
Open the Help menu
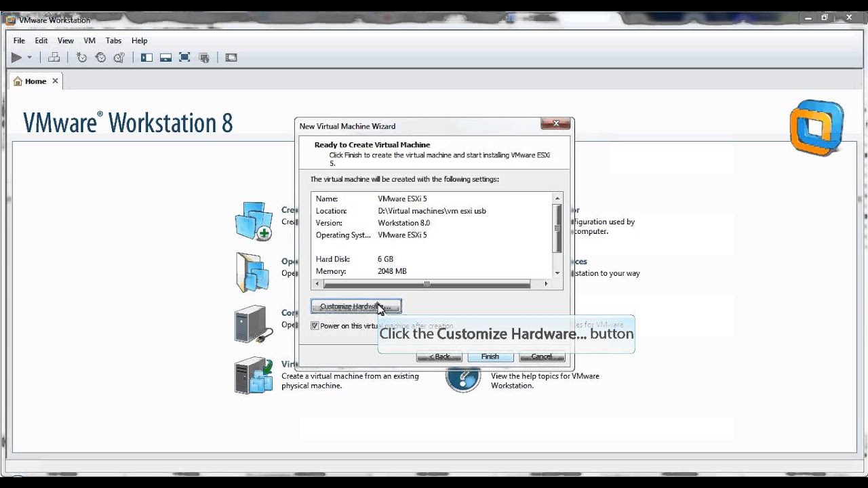(139, 41)
